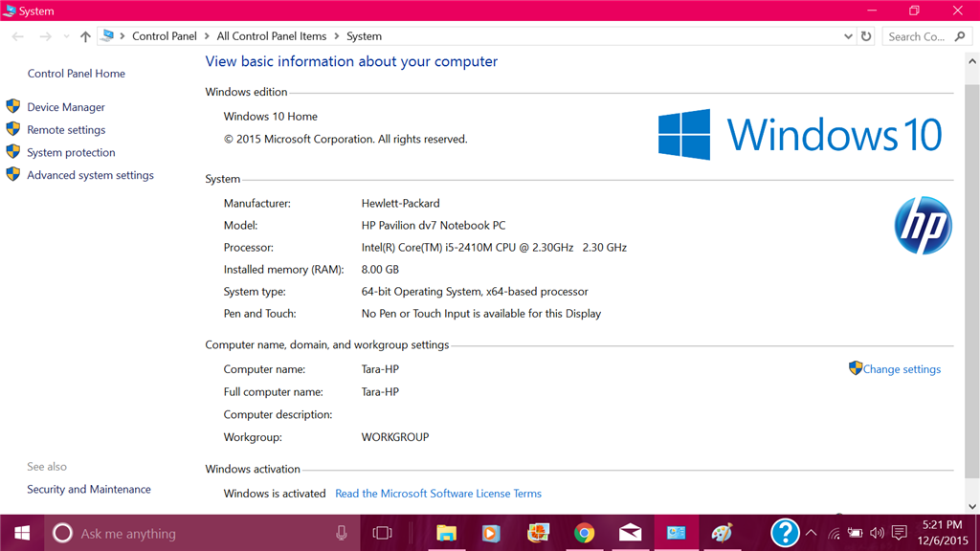Expand the chevron before Control Panel breadcrumb
This screenshot has width=980, height=551.
[122, 36]
